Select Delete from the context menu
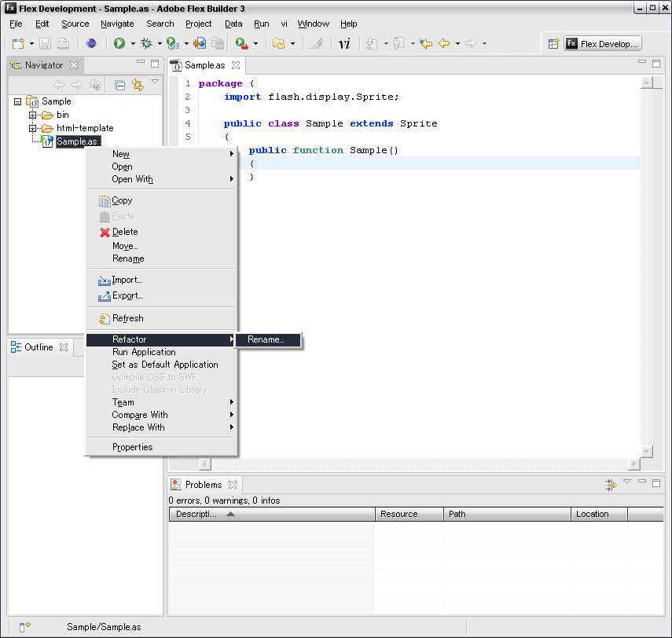Image resolution: width=672 pixels, height=638 pixels. point(124,232)
